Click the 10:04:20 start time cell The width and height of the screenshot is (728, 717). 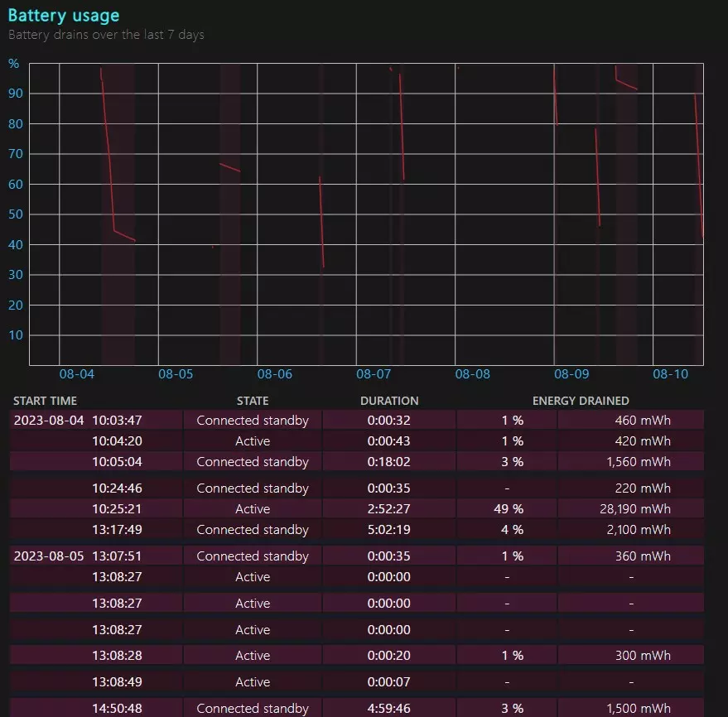[x=117, y=440]
